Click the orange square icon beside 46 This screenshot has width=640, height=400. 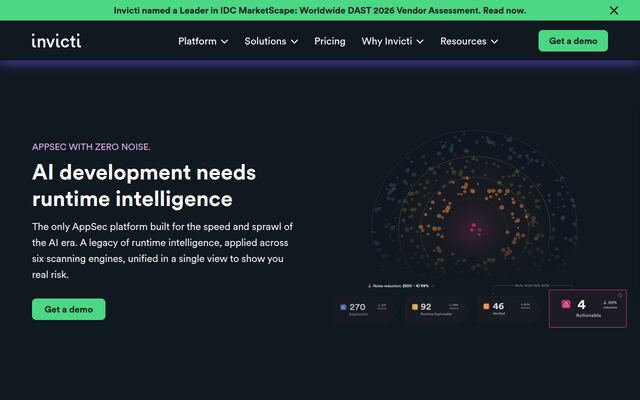(486, 306)
